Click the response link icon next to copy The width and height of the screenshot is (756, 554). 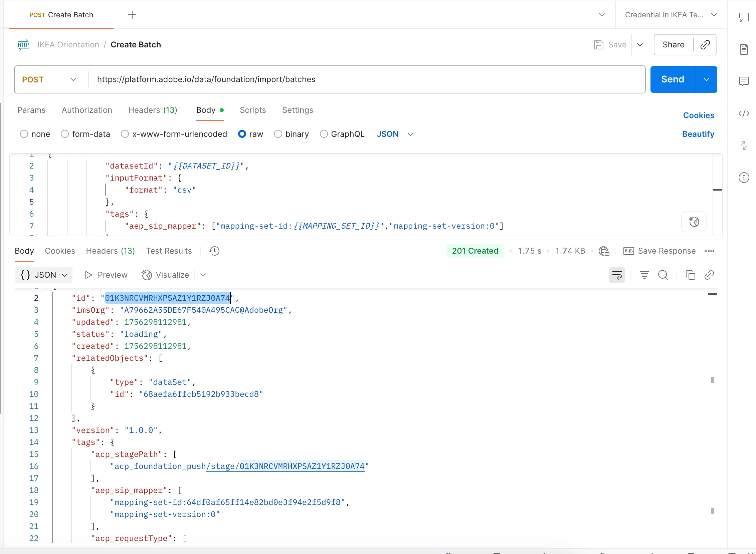coord(709,275)
